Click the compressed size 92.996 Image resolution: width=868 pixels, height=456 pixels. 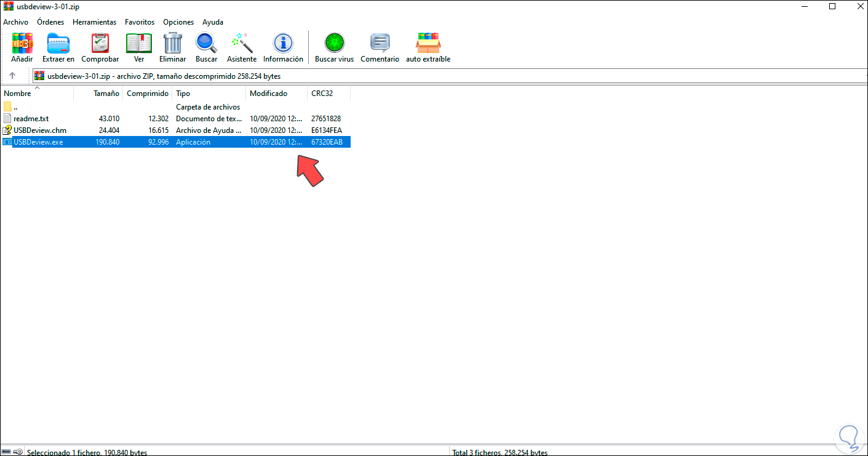tap(158, 142)
